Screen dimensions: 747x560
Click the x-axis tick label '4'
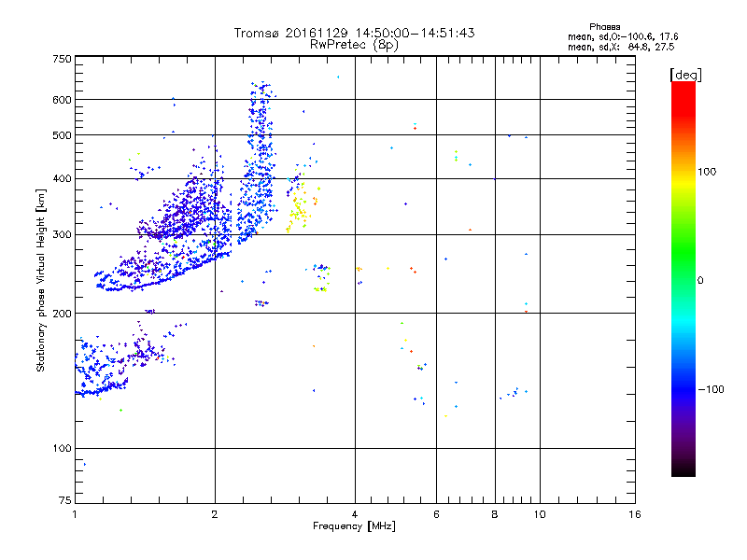coord(355,514)
